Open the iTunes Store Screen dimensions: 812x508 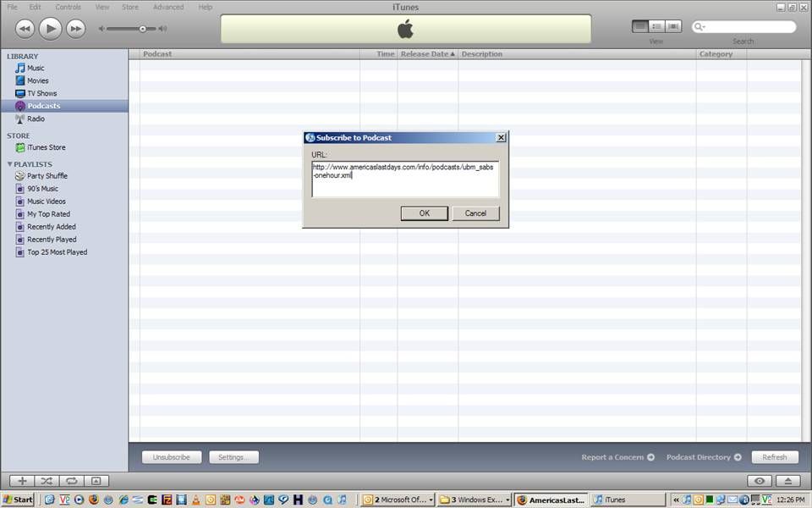coord(64,147)
